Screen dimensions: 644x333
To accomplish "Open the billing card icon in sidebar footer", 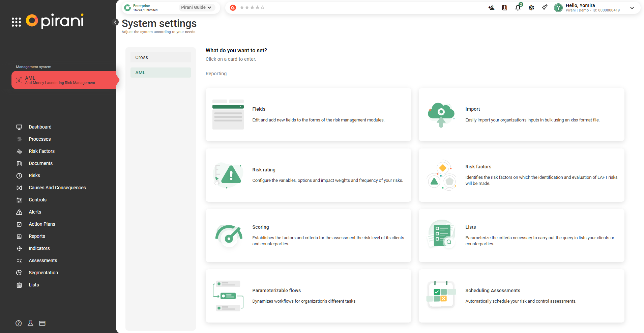I will pos(42,323).
